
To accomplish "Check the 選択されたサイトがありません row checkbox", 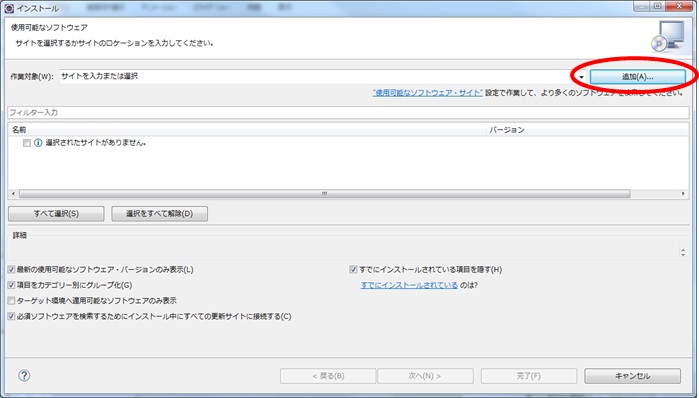I will point(27,143).
